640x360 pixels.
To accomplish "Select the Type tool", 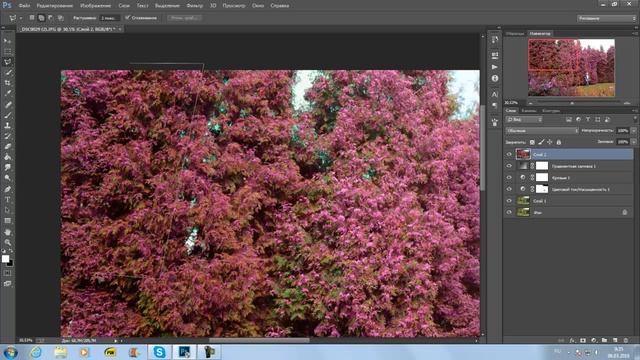I will click(x=7, y=200).
